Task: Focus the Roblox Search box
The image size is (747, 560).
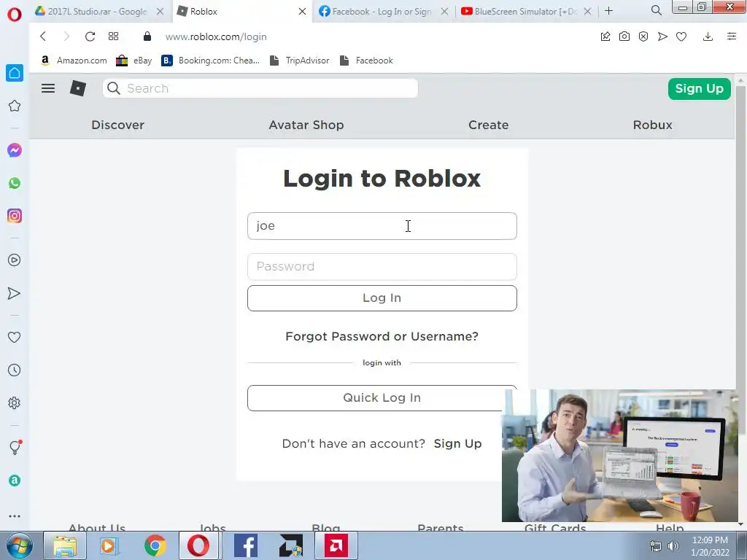Action: tap(260, 88)
